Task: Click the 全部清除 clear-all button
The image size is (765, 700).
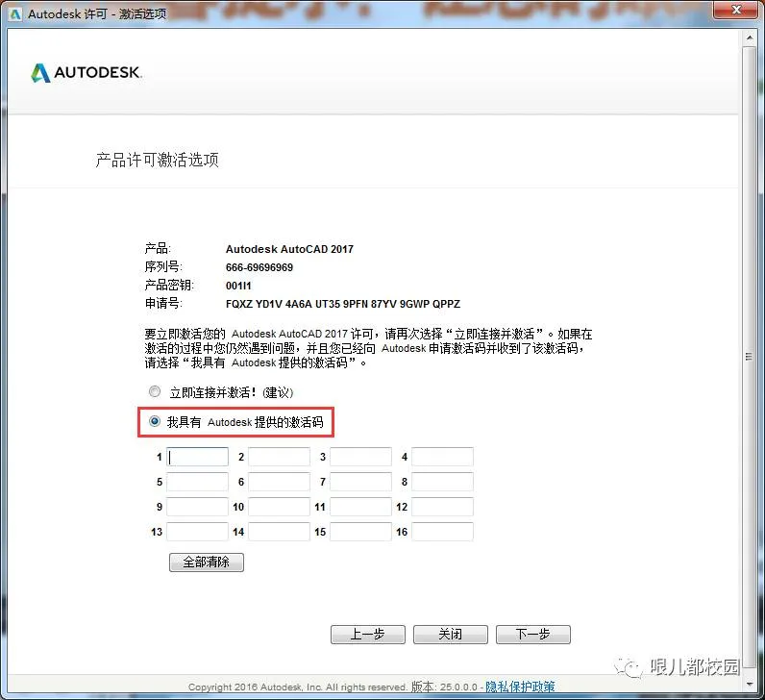Action: [x=207, y=562]
